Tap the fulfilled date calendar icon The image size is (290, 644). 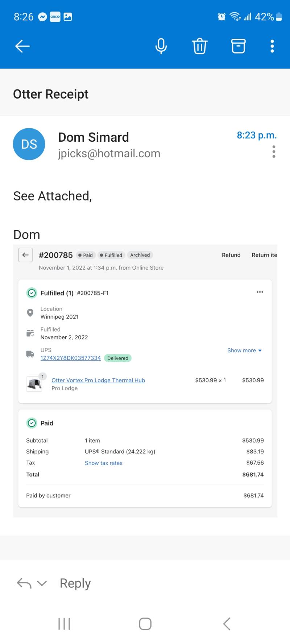30,333
